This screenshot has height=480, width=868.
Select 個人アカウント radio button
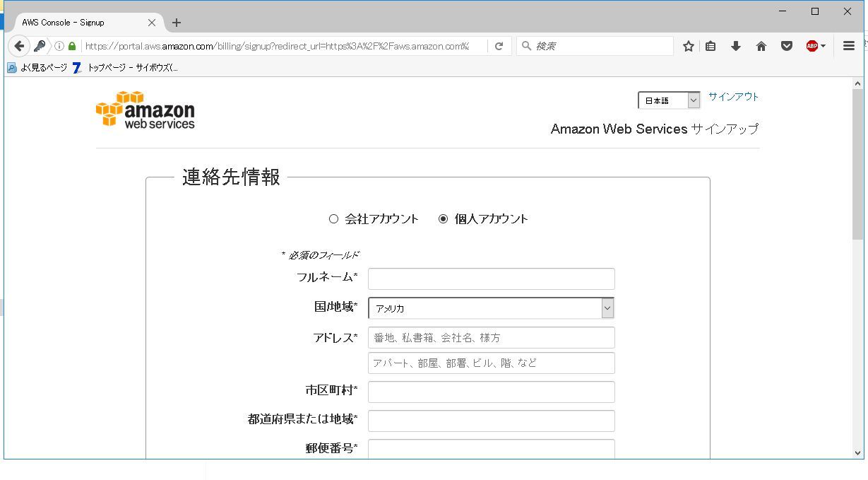click(x=443, y=219)
